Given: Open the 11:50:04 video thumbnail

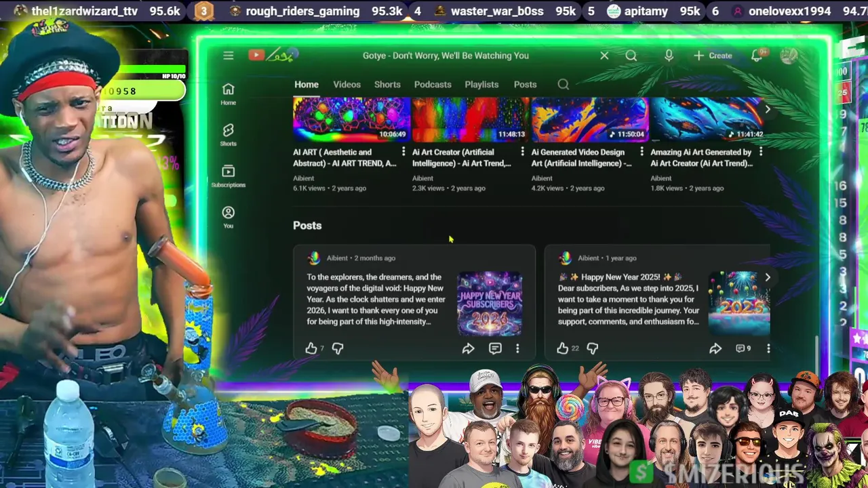Looking at the screenshot, I should (590, 119).
